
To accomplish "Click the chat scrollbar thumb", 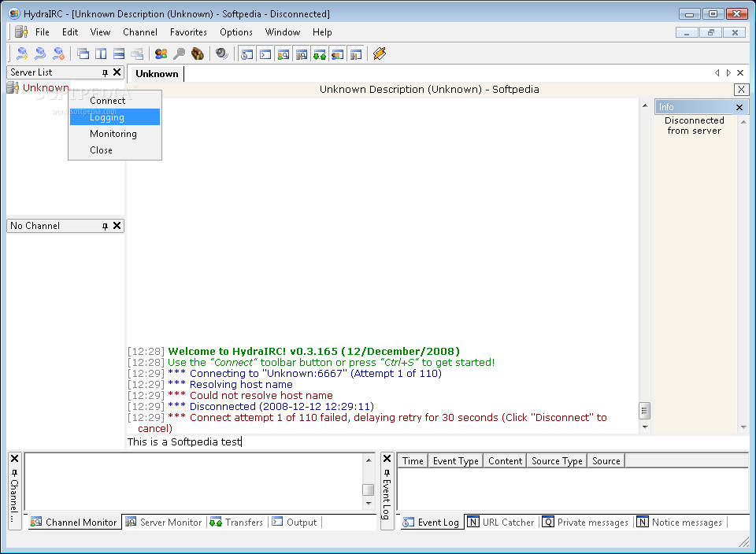I will (645, 411).
